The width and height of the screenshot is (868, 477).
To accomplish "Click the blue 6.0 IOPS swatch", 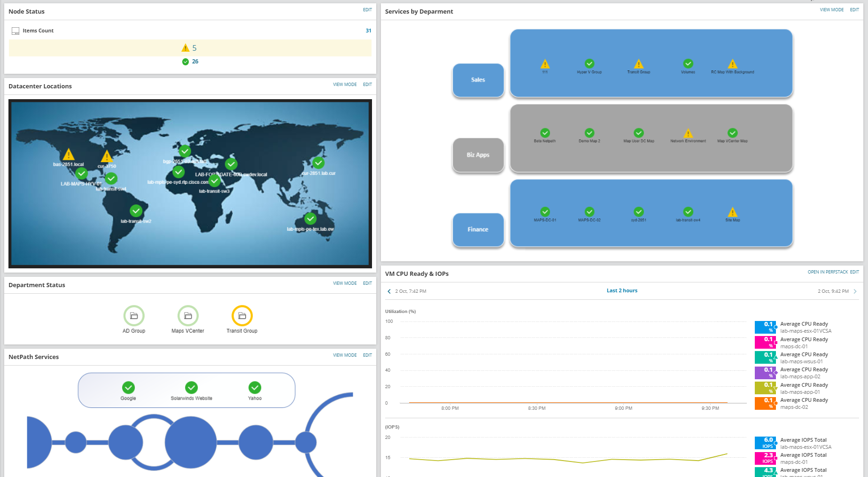I will (x=765, y=443).
